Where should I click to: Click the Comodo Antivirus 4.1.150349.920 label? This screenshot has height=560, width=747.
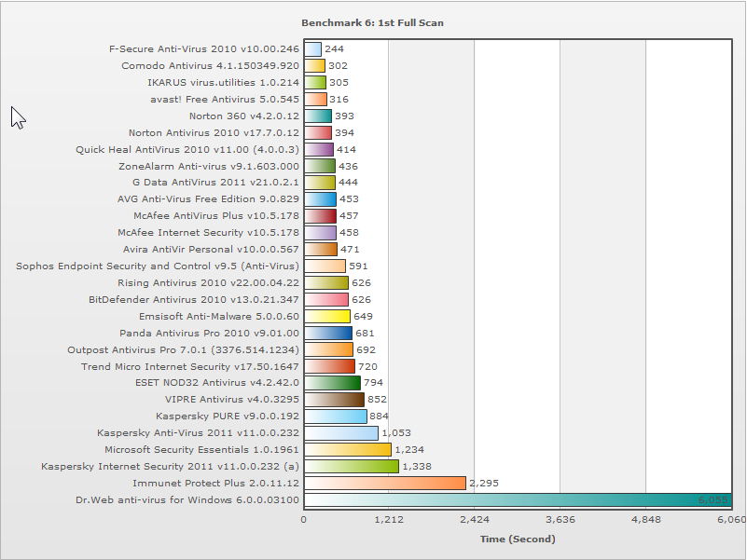coord(210,66)
